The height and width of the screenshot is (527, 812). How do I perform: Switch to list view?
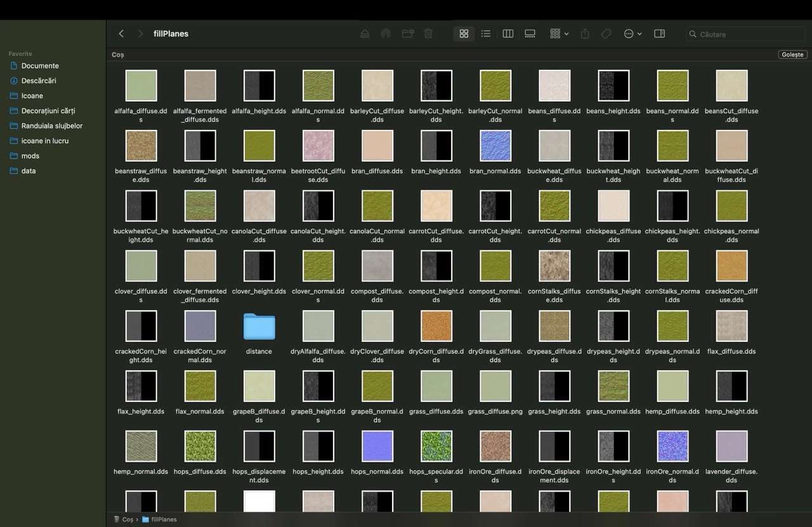[x=486, y=34]
